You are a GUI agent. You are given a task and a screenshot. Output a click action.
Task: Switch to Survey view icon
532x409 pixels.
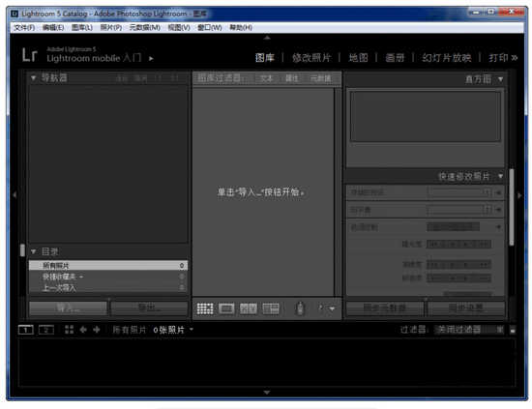pyautogui.click(x=271, y=308)
